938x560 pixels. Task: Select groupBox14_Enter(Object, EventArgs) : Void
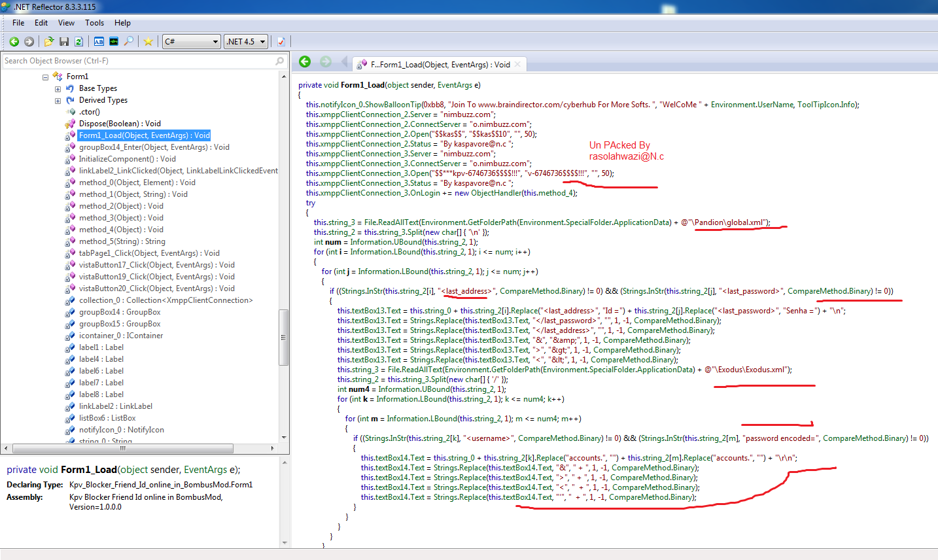pyautogui.click(x=154, y=147)
